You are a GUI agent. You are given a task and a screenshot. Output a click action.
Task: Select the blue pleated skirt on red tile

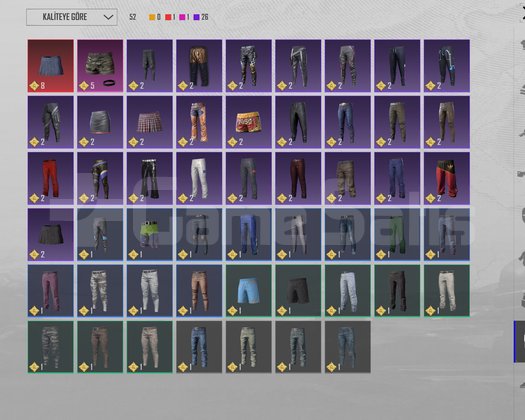click(51, 66)
